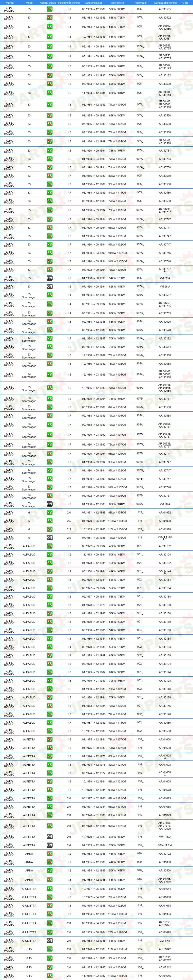This screenshot has height=980, width=193.
Task: Select engine code AR 01699
Action: (x=165, y=932)
